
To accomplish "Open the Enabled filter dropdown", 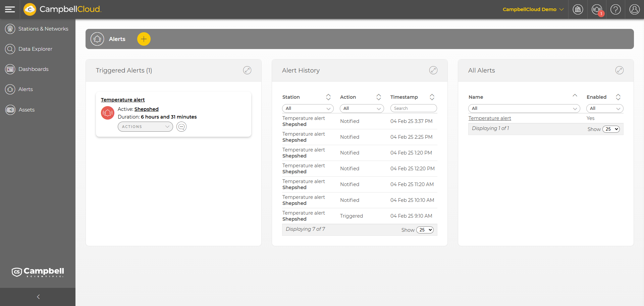I will coord(605,108).
